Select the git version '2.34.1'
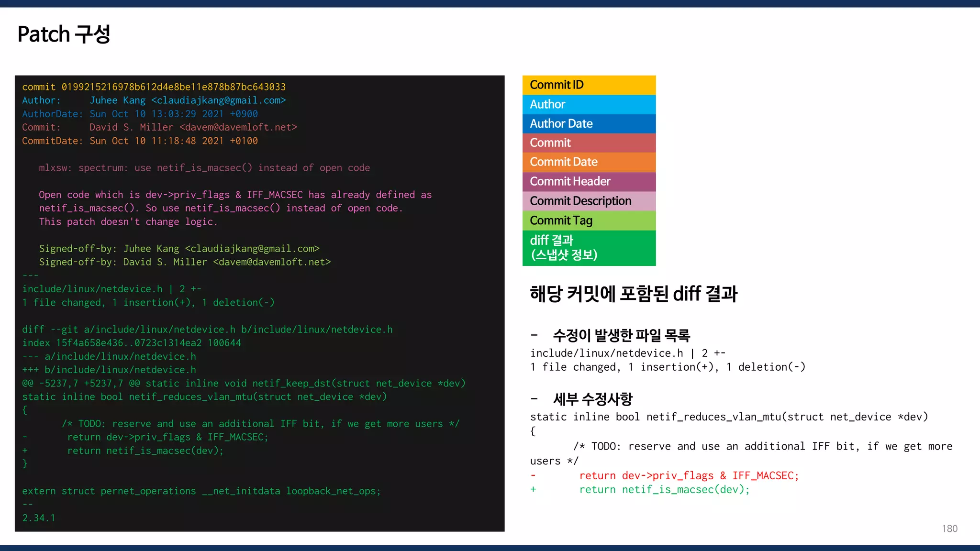Image resolution: width=980 pixels, height=551 pixels. (x=38, y=518)
